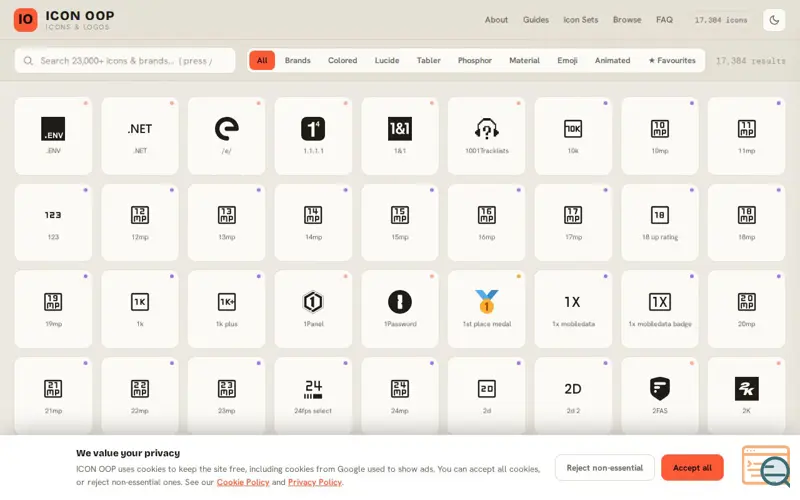Image resolution: width=800 pixels, height=500 pixels.
Task: Pick the 14mp icon card
Action: point(313,222)
